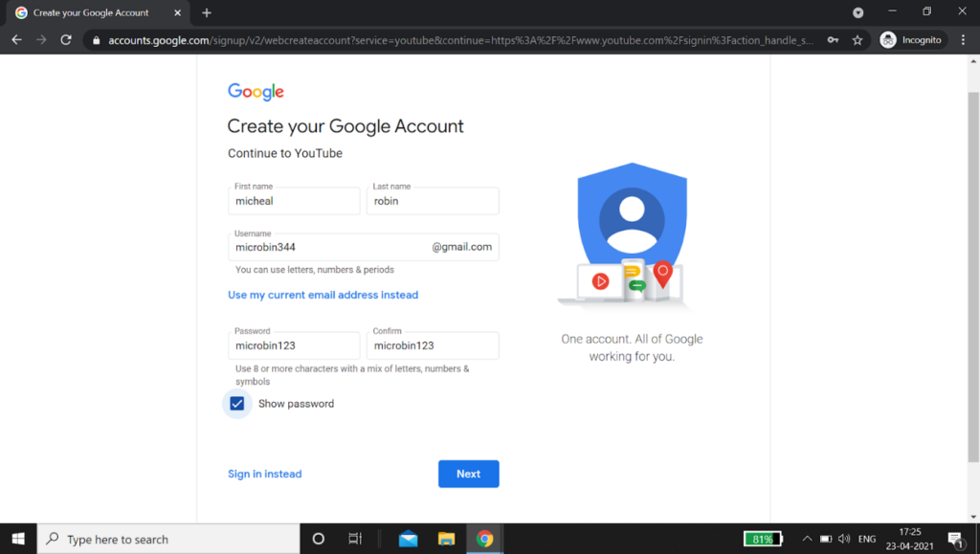Open Task View on the taskbar

[x=355, y=539]
